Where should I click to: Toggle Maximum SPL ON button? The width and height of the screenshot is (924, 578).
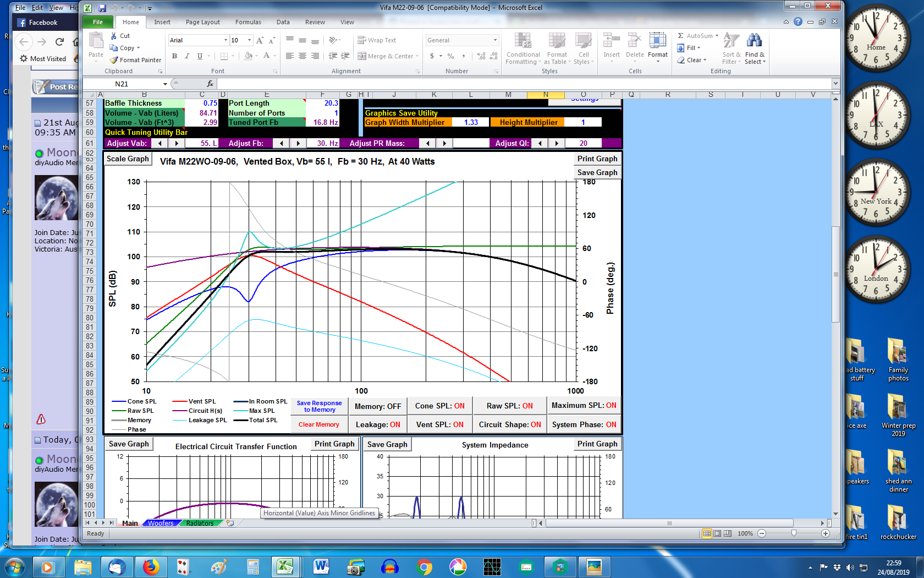click(x=584, y=405)
